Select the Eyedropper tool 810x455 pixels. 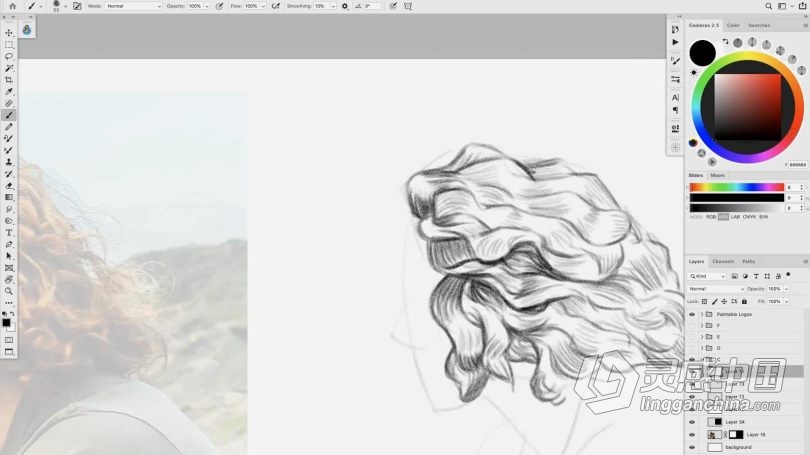pyautogui.click(x=9, y=92)
